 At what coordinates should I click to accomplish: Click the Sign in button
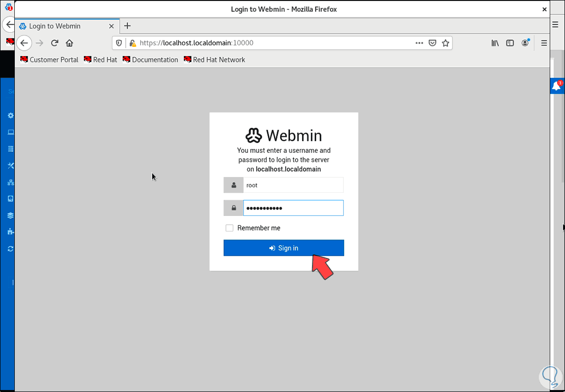283,248
